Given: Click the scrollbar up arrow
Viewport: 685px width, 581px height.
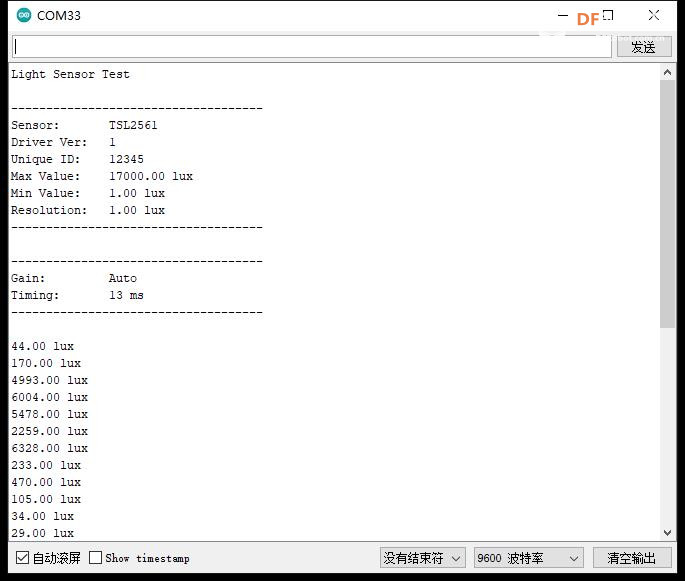Looking at the screenshot, I should click(x=668, y=73).
